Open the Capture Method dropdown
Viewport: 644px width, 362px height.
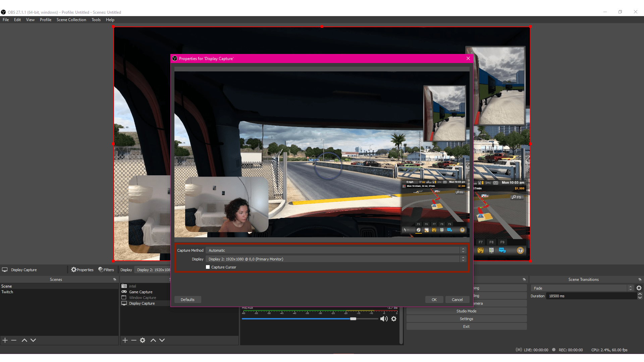335,250
